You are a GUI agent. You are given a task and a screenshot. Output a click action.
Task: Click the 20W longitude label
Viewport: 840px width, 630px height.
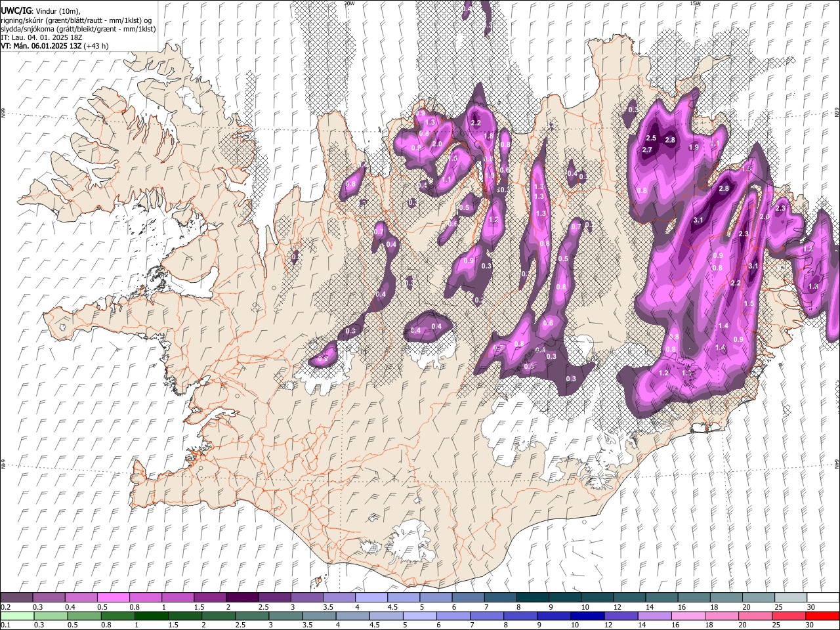click(349, 3)
